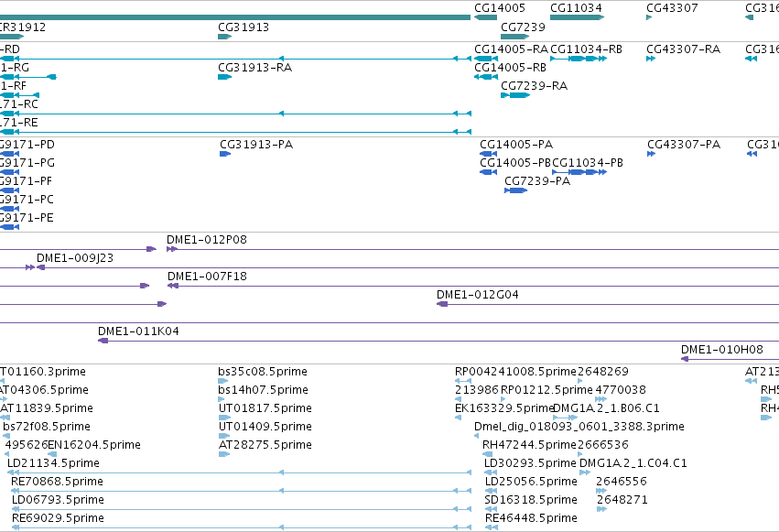The height and width of the screenshot is (532, 779).
Task: Click the 2648269 EST label
Action: [603, 372]
